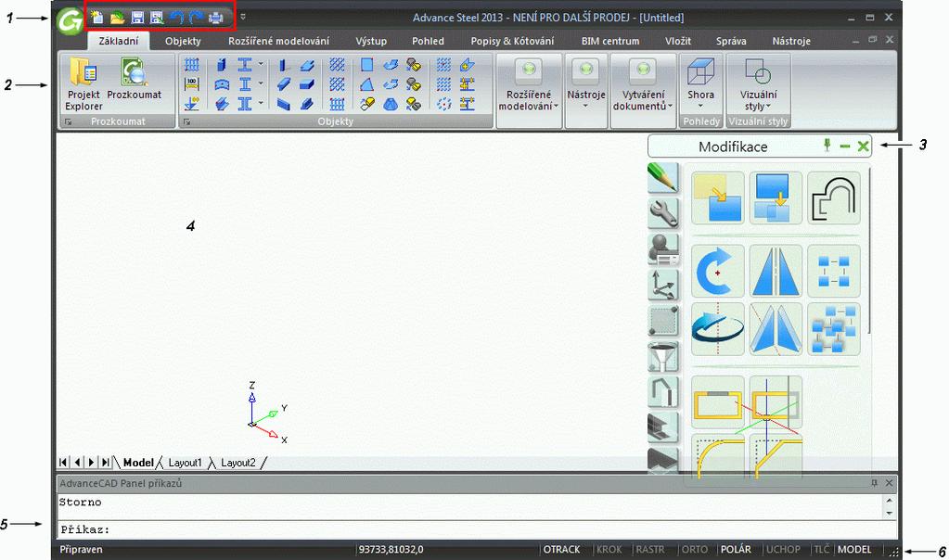This screenshot has height=560, width=949.
Task: Click the grid with 100 dimension icon
Action: point(192,84)
